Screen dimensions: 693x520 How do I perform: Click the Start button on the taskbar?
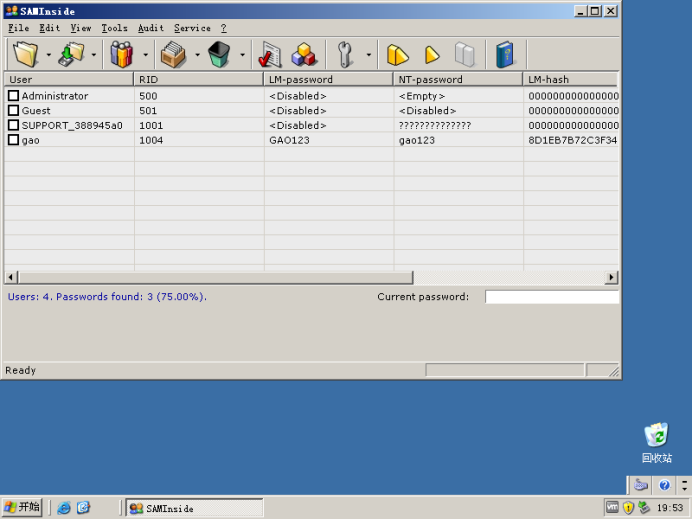click(x=22, y=507)
